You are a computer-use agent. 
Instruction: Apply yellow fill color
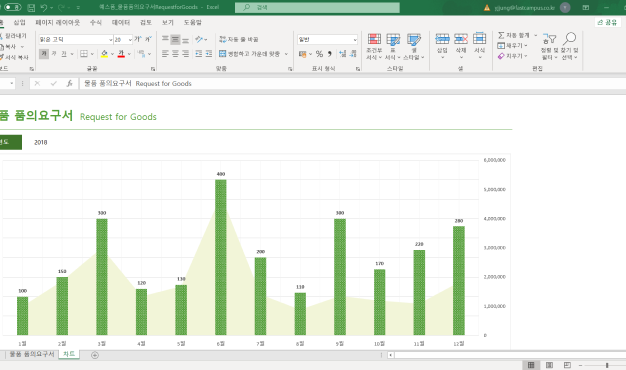pyautogui.click(x=104, y=53)
